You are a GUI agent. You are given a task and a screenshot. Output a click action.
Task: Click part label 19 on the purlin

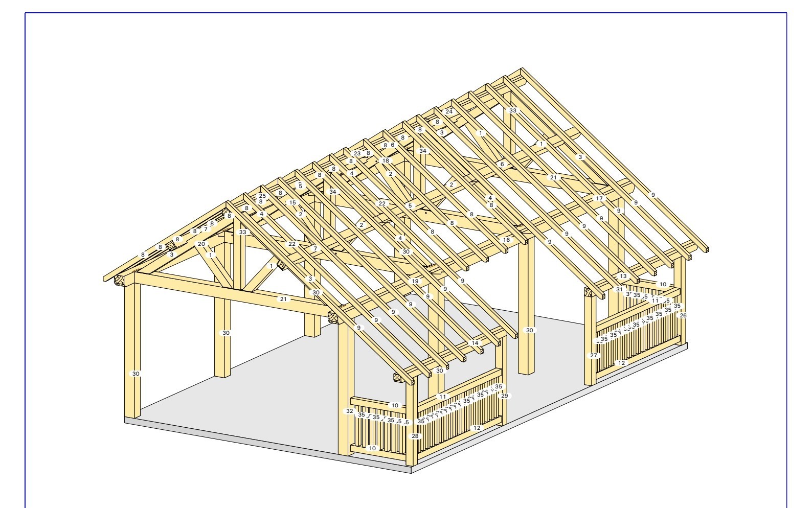(x=415, y=281)
